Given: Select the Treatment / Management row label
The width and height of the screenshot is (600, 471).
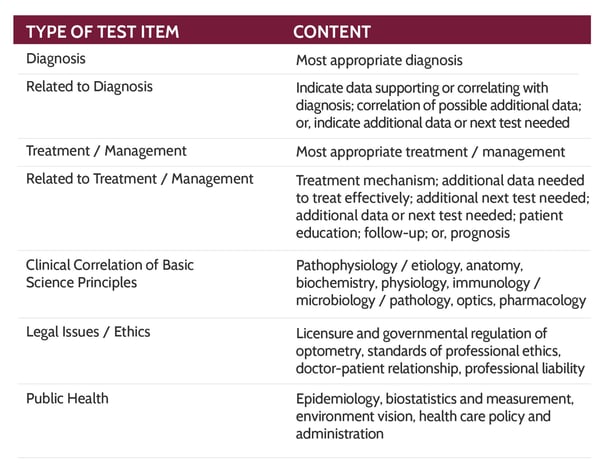Looking at the screenshot, I should [106, 151].
